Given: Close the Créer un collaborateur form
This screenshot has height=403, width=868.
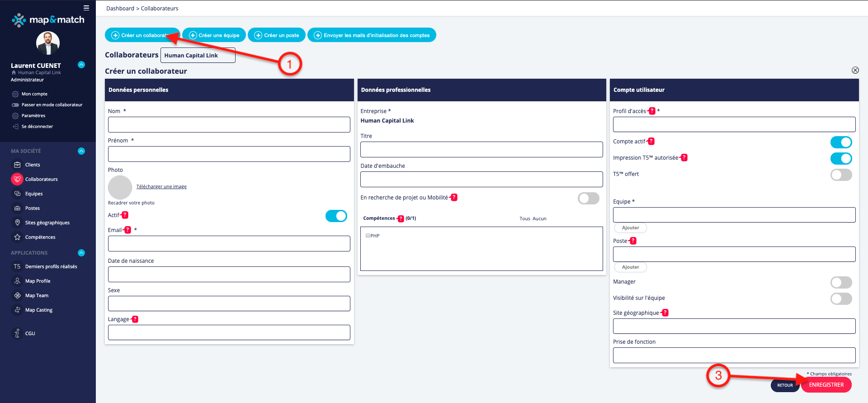Looking at the screenshot, I should [x=855, y=70].
